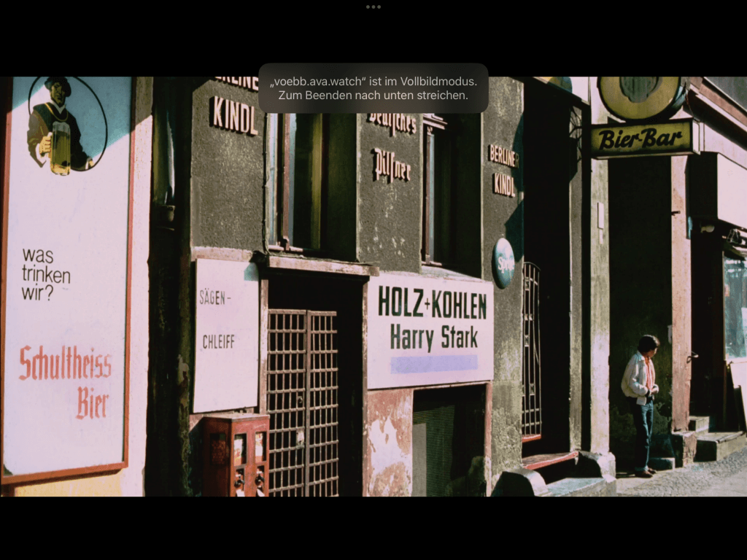Click the metal grid door
The image size is (747, 560).
303,402
